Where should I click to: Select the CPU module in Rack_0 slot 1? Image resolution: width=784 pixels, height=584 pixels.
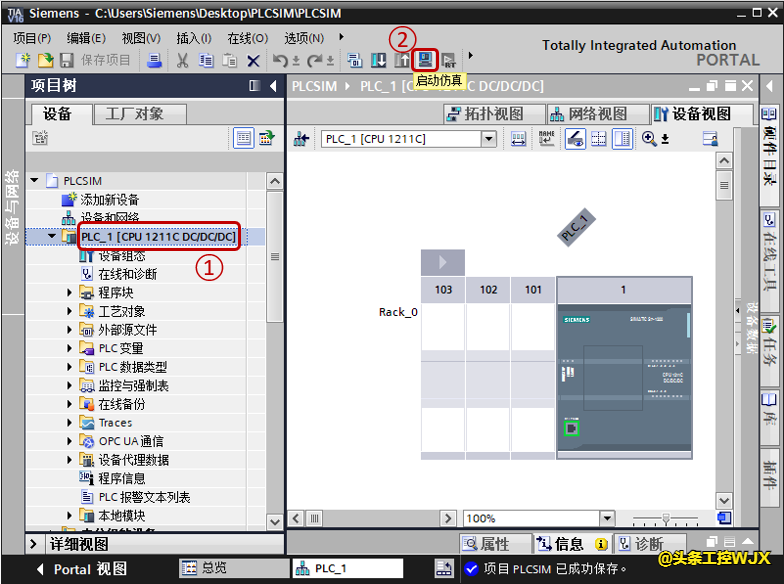click(623, 380)
